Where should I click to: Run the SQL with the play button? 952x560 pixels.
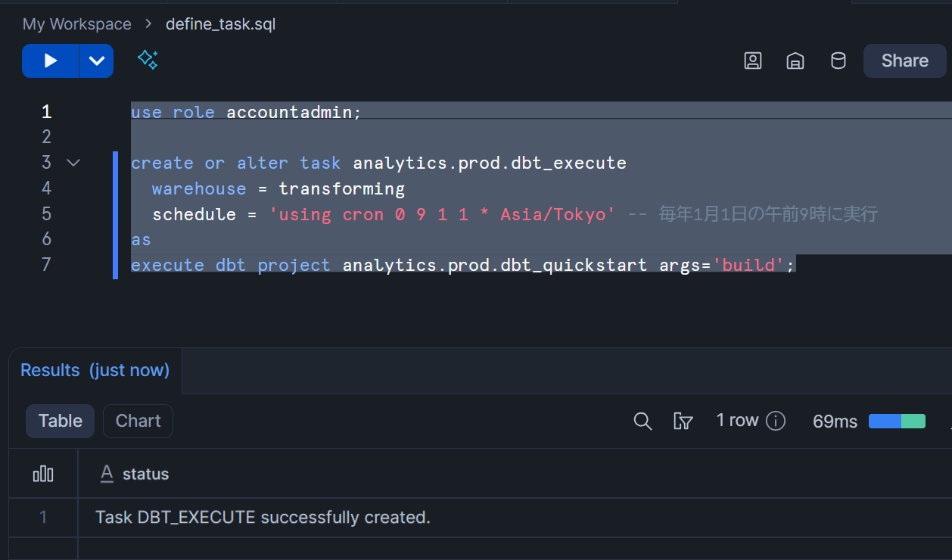(x=50, y=61)
